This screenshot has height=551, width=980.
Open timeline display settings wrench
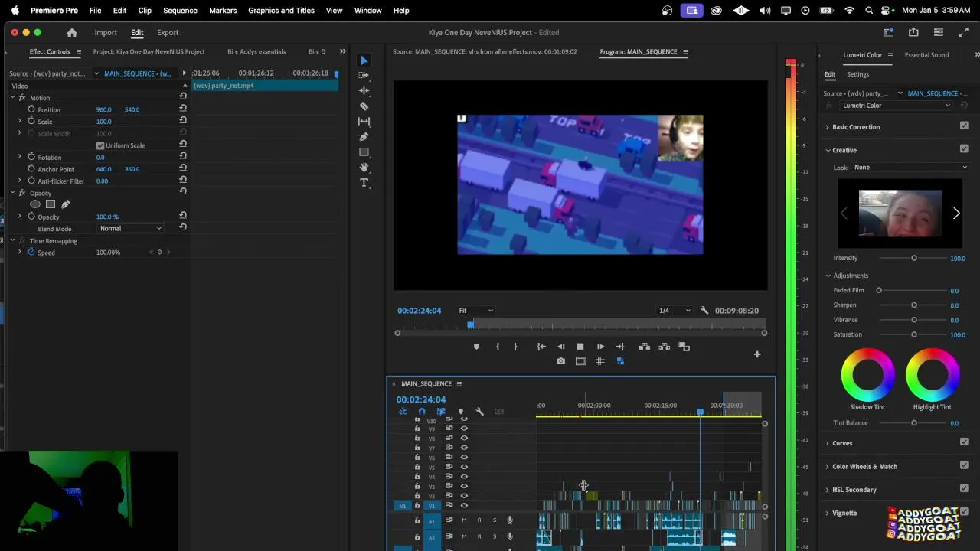(480, 412)
